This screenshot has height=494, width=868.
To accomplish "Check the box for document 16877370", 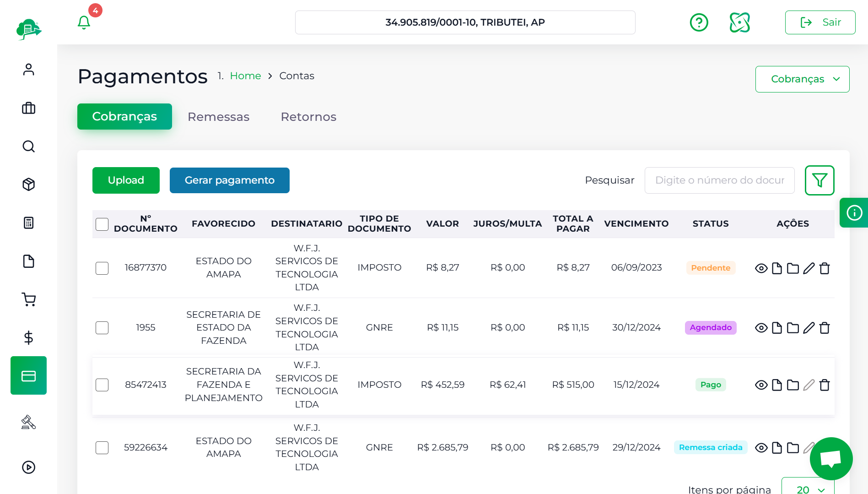I will (x=102, y=268).
